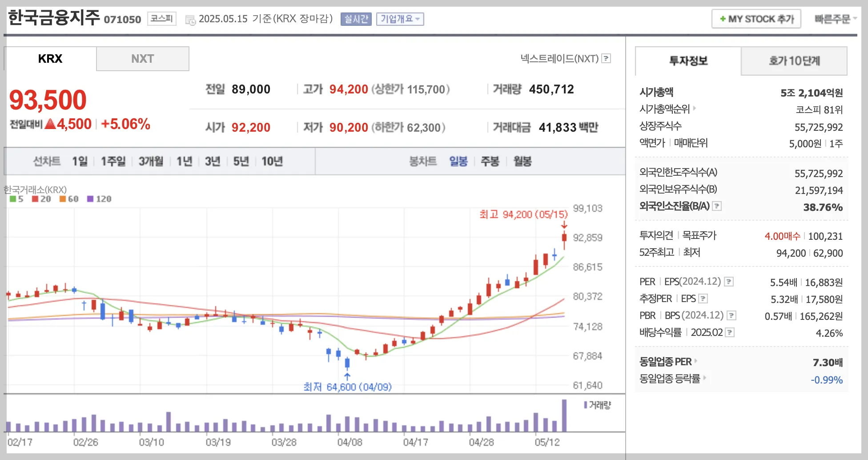Select 주봉 weekly candle chart

490,161
